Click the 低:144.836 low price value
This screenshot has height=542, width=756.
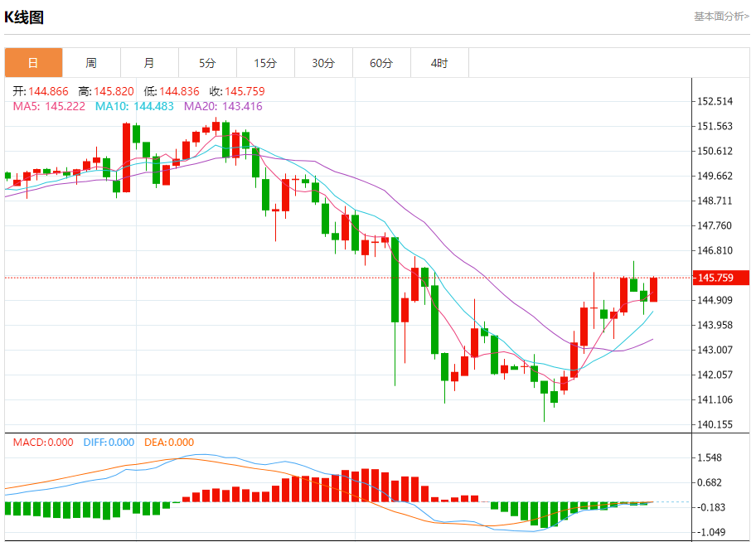click(x=172, y=91)
